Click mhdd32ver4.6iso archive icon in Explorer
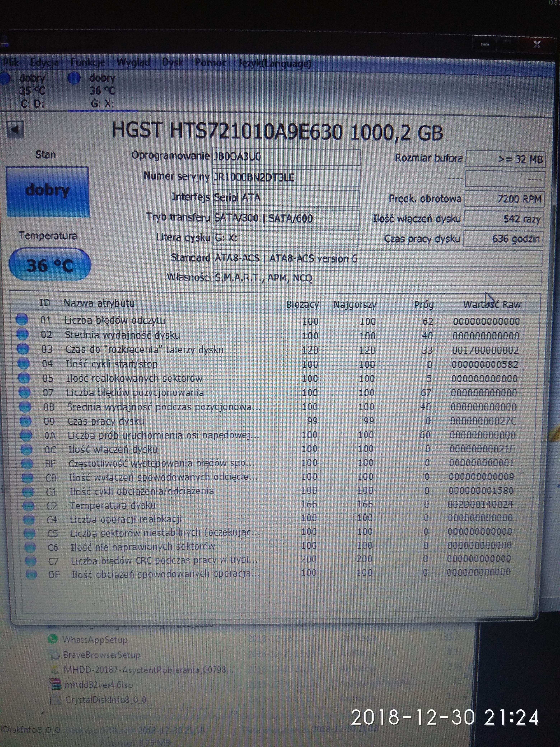Image resolution: width=560 pixels, height=747 pixels. coord(55,685)
